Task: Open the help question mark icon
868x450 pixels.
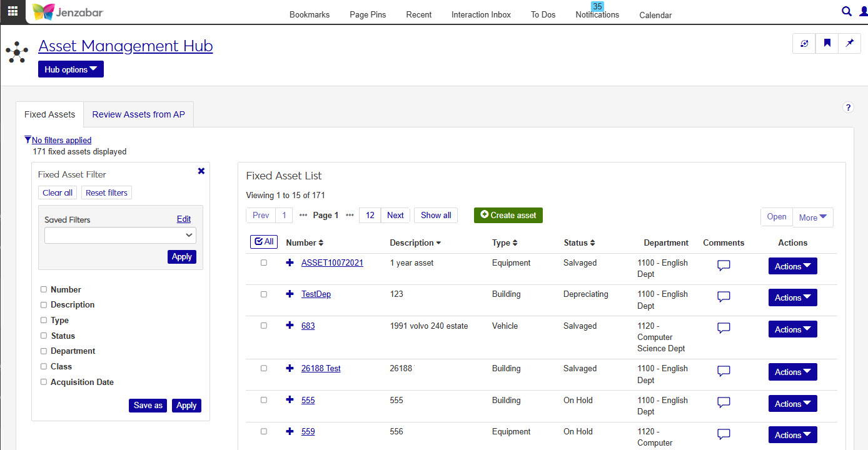Action: click(x=848, y=107)
